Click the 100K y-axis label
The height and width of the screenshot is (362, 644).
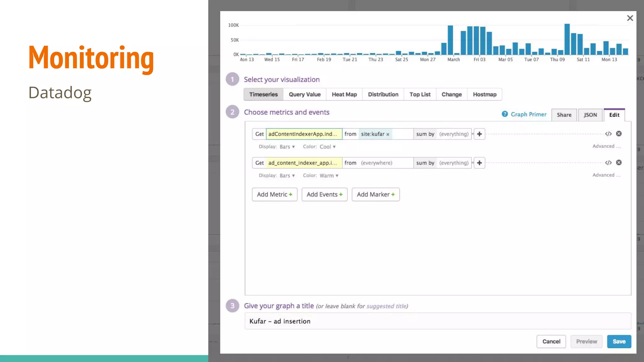pyautogui.click(x=233, y=25)
